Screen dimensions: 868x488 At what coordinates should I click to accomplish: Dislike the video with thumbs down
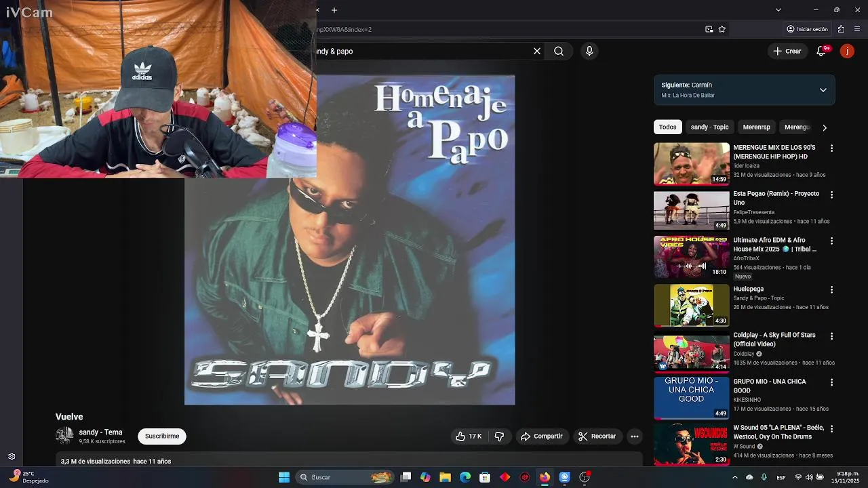click(x=499, y=436)
